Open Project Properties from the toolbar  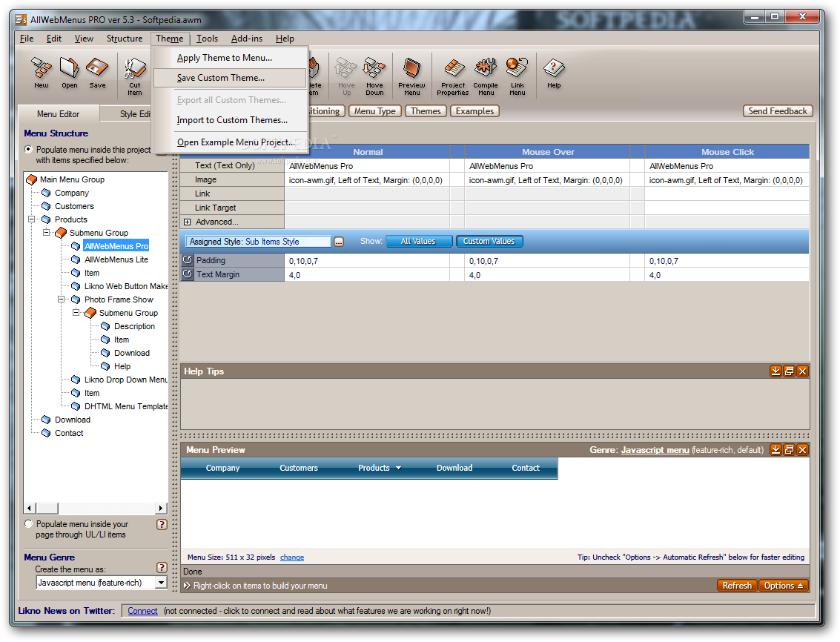pyautogui.click(x=453, y=76)
